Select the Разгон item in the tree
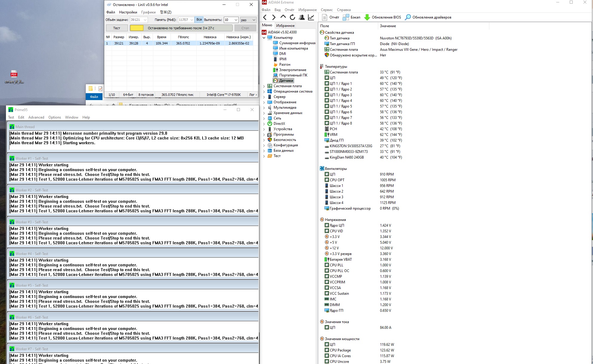593x364 pixels. coord(284,64)
